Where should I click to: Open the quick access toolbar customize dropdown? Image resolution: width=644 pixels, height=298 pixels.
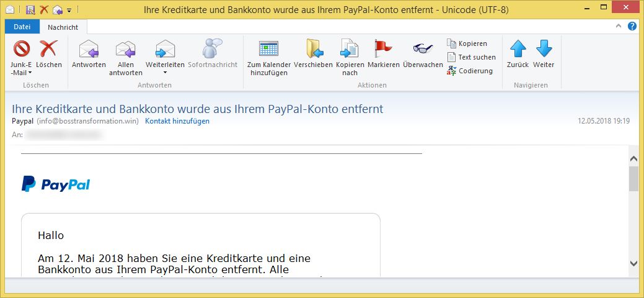(x=69, y=10)
